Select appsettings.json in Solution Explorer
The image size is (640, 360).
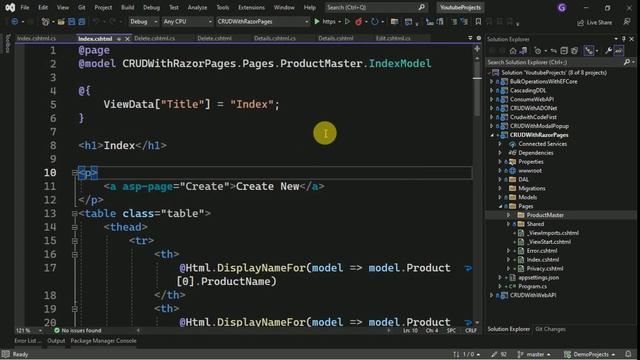click(x=538, y=278)
